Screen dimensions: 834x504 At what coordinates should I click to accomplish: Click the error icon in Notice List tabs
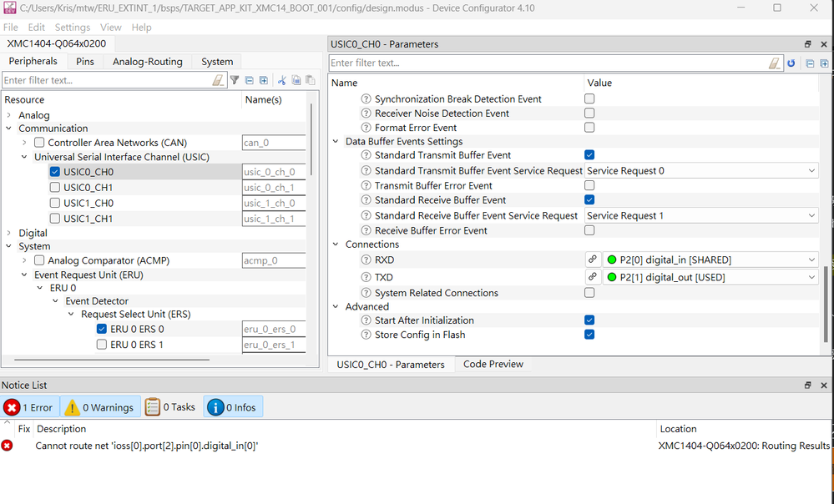pyautogui.click(x=11, y=407)
